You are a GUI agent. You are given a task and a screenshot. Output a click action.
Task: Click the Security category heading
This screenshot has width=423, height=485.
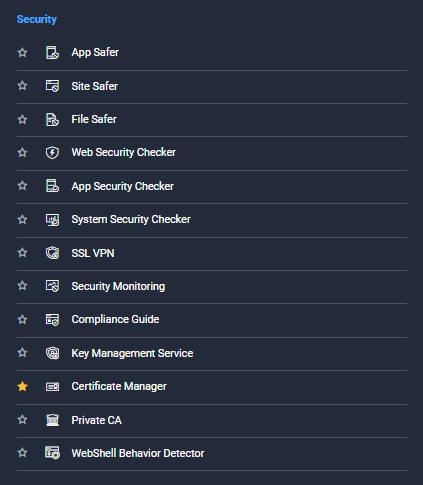(37, 19)
